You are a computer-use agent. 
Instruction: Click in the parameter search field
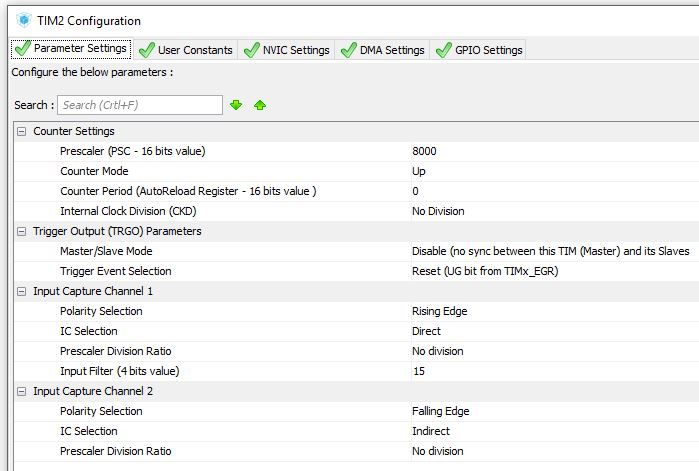139,105
